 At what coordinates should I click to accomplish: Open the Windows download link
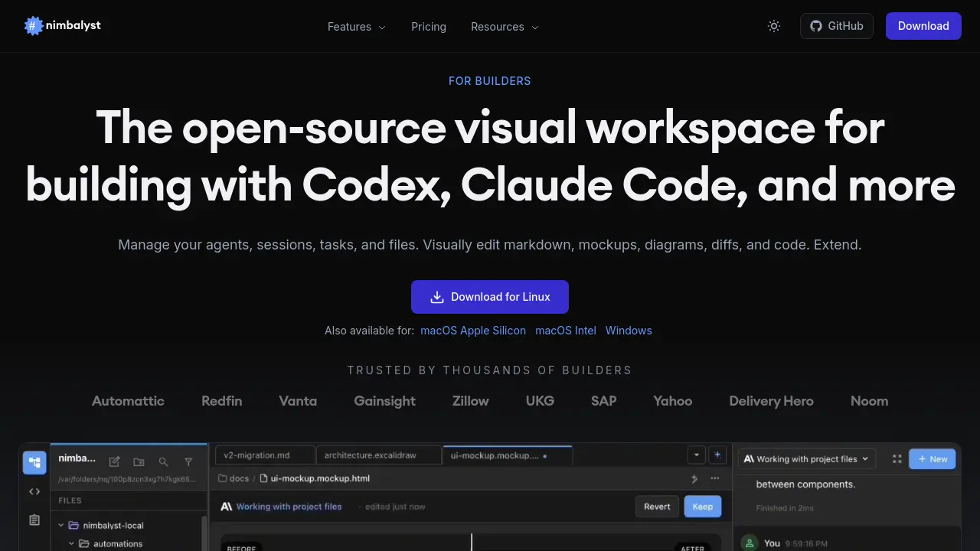629,331
